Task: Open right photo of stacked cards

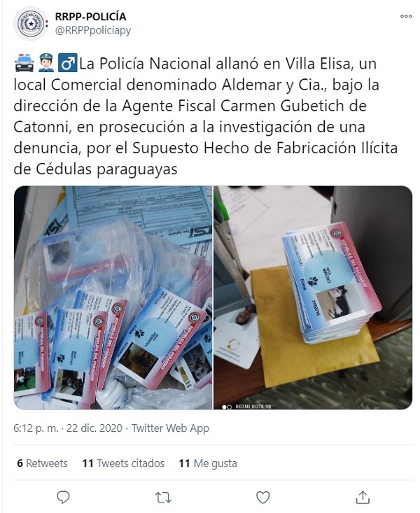Action: coord(313,297)
